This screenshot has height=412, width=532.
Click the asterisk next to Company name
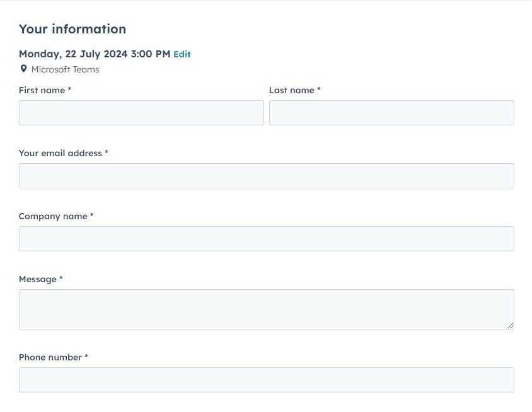[x=92, y=216]
